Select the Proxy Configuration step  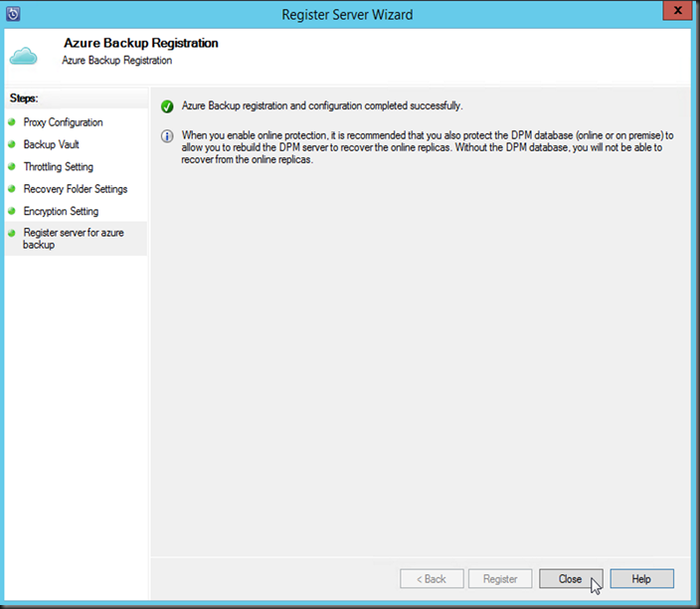pyautogui.click(x=63, y=122)
